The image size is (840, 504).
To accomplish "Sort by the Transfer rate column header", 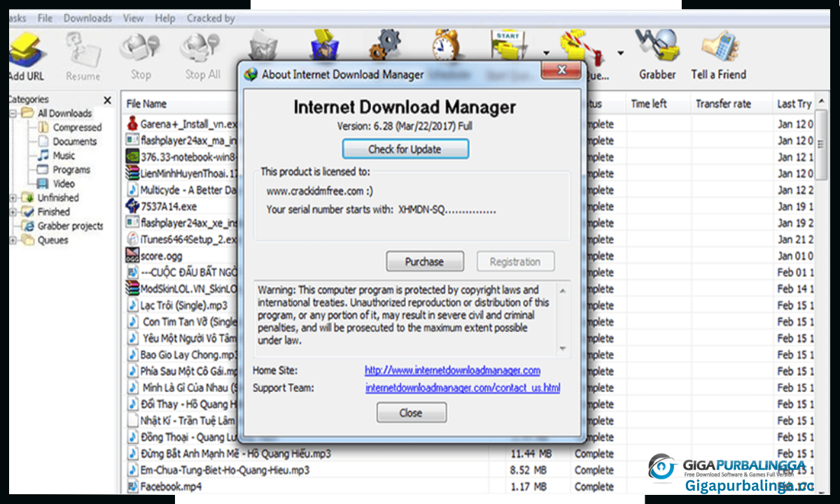I will pyautogui.click(x=723, y=104).
